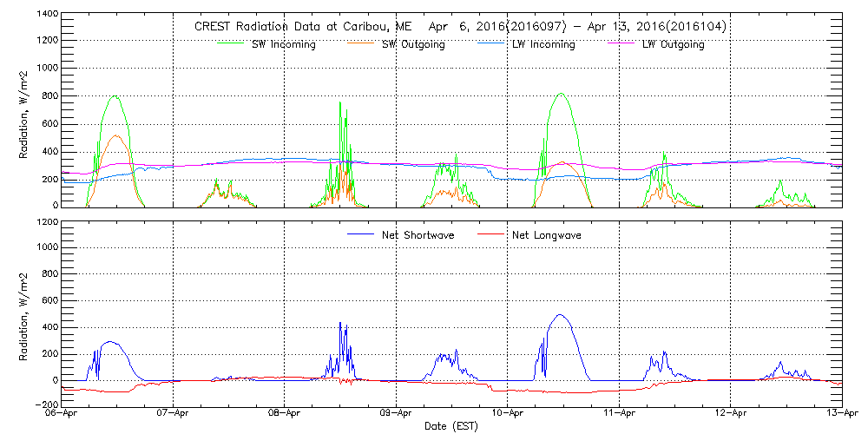
Task: Select the 08-Apr date tick label
Action: pos(285,413)
